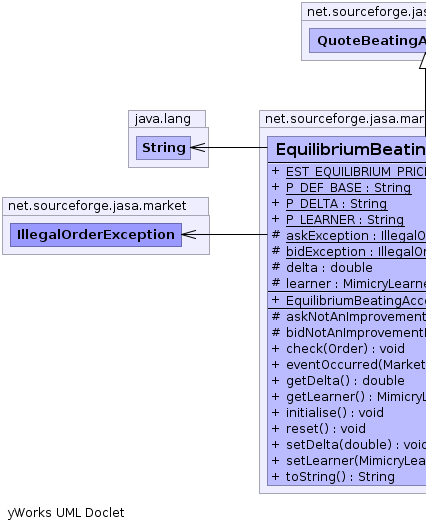Viewport: 426px width, 530px height.
Task: Select the P_LEARNER : String field
Action: (345, 220)
